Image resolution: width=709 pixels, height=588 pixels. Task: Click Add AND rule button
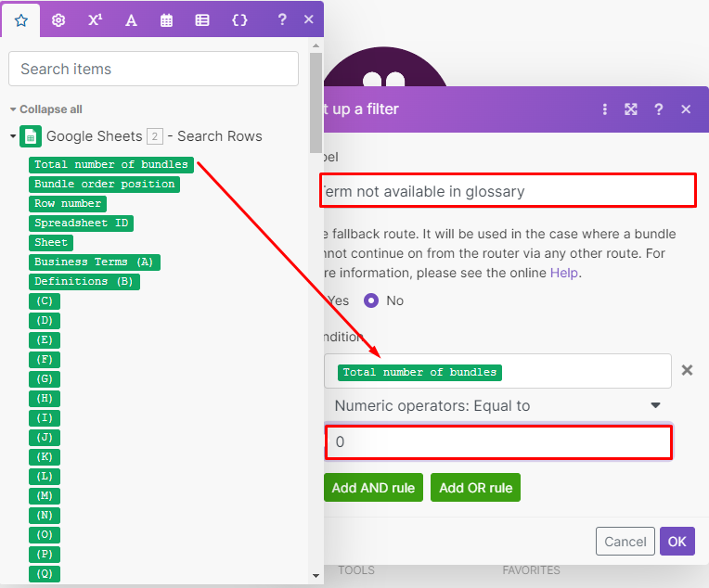click(373, 488)
